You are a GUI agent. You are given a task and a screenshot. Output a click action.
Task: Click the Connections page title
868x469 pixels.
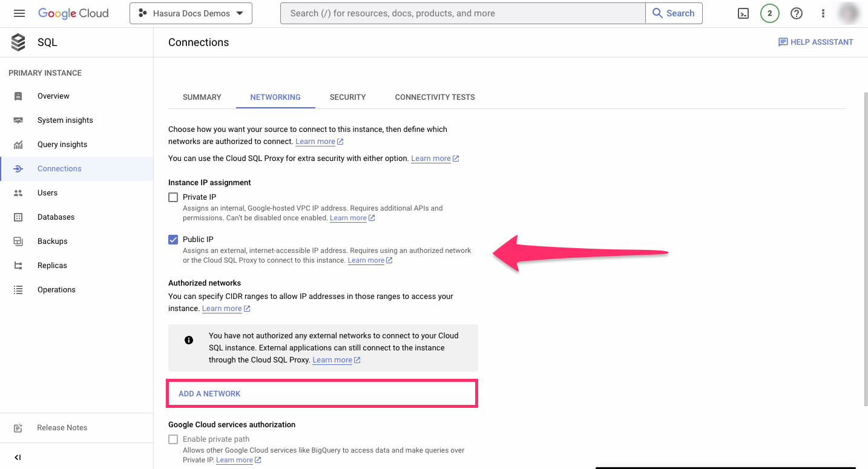point(199,42)
